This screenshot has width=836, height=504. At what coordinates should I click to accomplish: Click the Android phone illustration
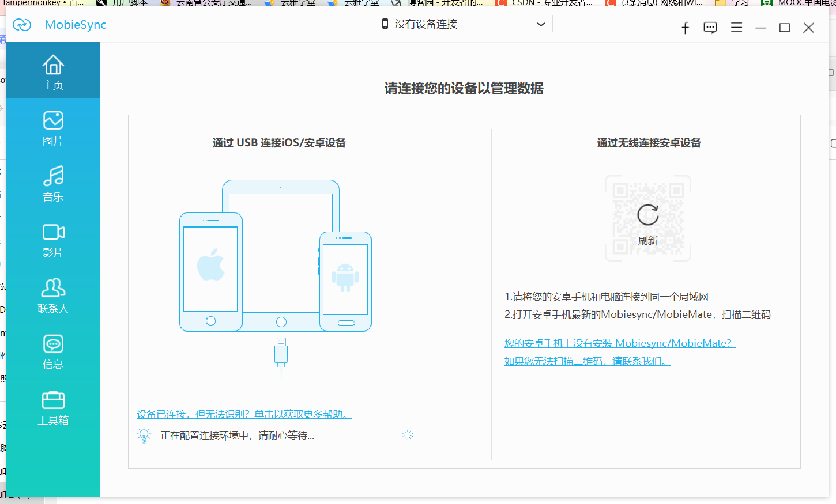click(345, 282)
